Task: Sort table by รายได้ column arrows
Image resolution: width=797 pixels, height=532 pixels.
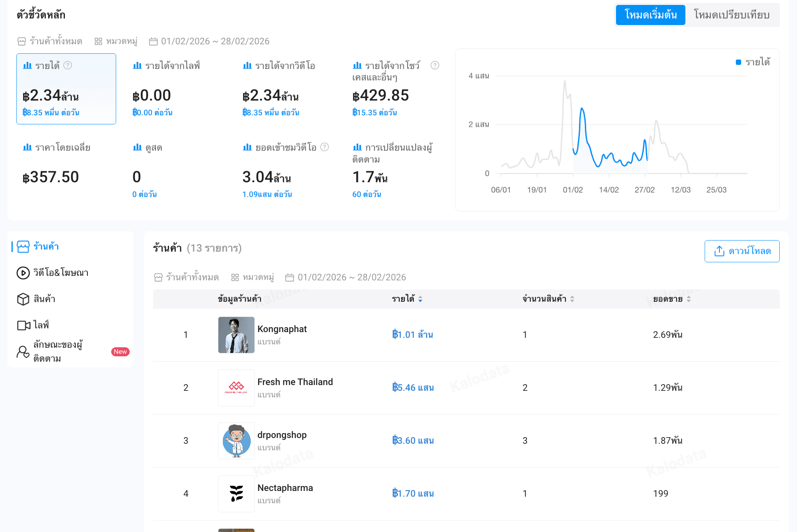Action: click(420, 299)
